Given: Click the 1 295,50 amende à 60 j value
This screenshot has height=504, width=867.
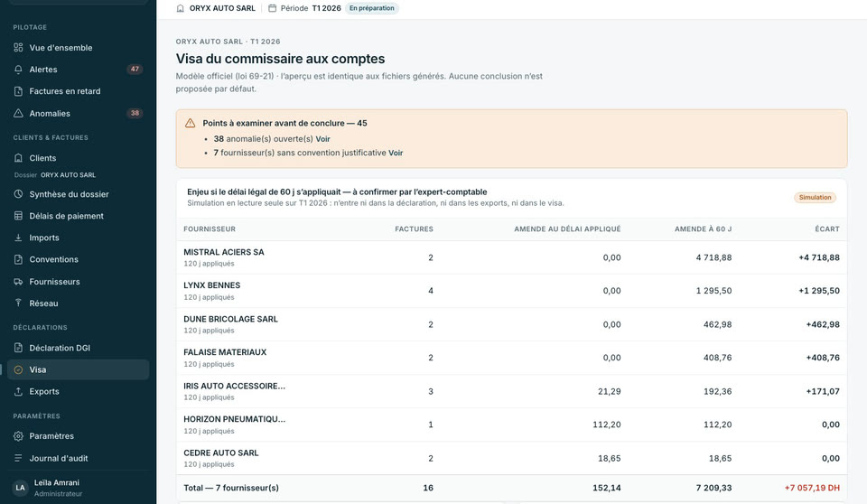Looking at the screenshot, I should (713, 291).
